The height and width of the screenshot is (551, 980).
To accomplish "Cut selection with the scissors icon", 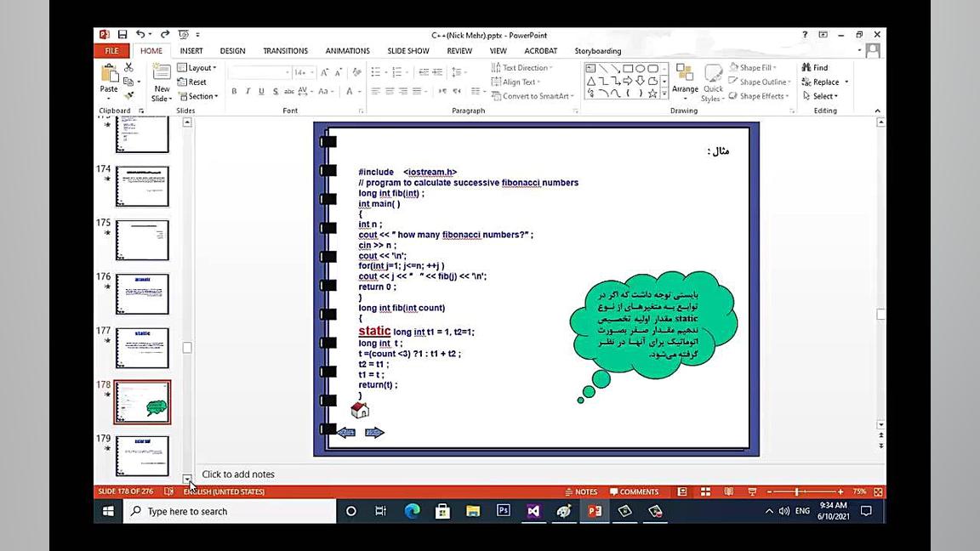I will pyautogui.click(x=128, y=67).
